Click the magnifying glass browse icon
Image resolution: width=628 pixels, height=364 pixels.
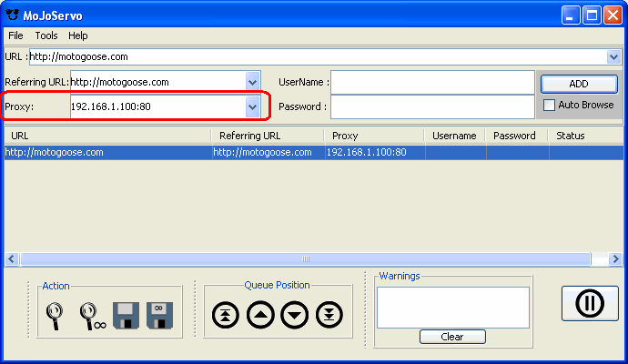pyautogui.click(x=55, y=316)
